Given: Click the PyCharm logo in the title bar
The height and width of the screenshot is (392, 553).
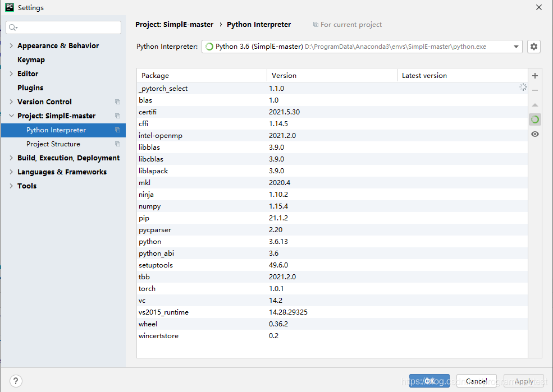Looking at the screenshot, I should coord(10,7).
